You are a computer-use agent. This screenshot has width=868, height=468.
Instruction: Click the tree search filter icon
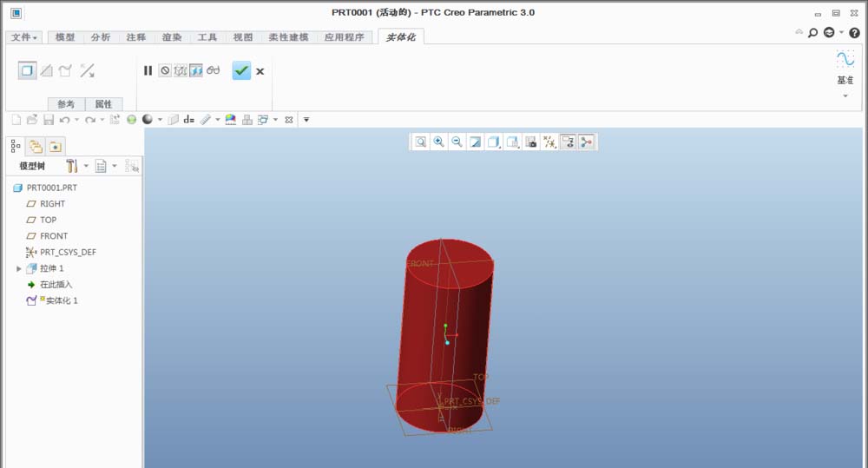132,166
